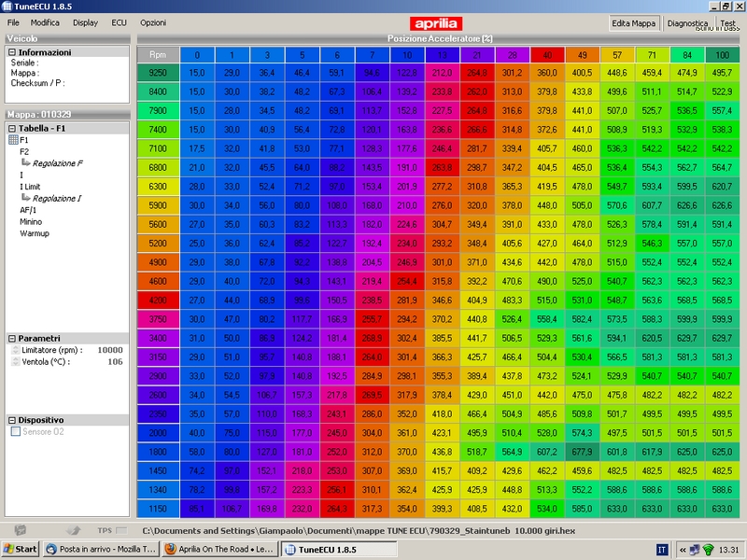Click the Limitatore value 10000
The image size is (747, 560).
[110, 350]
